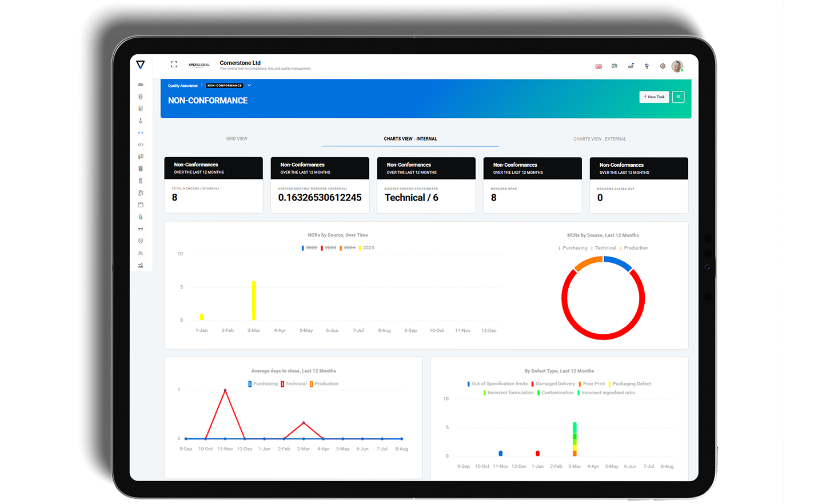Toggle the 2022 series in legend
This screenshot has height=504, width=818.
tap(311, 248)
